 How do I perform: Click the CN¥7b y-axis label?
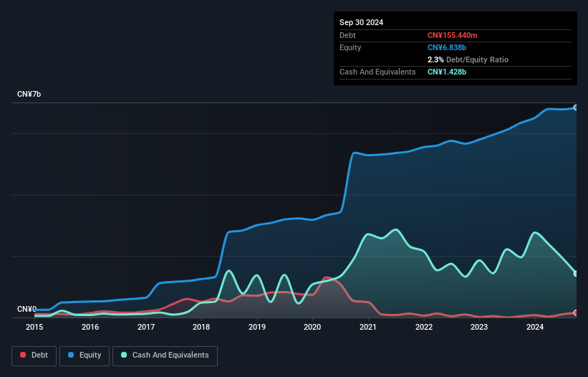point(29,94)
